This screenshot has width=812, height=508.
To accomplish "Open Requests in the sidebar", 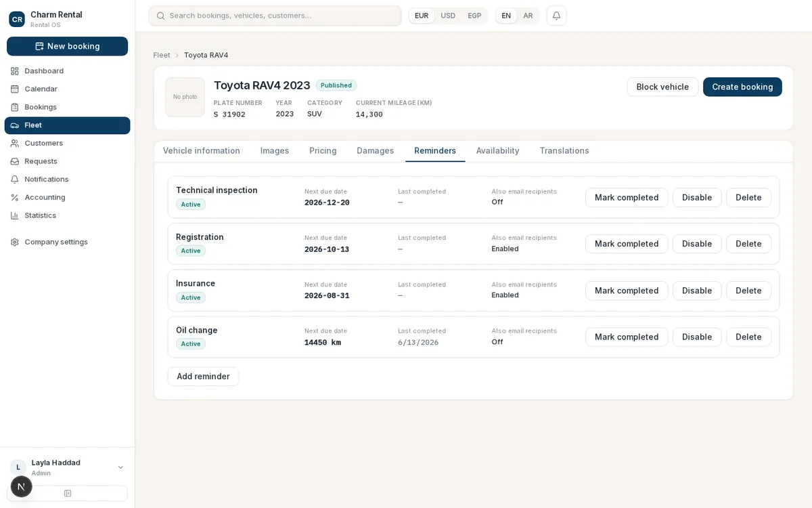I will (67, 161).
